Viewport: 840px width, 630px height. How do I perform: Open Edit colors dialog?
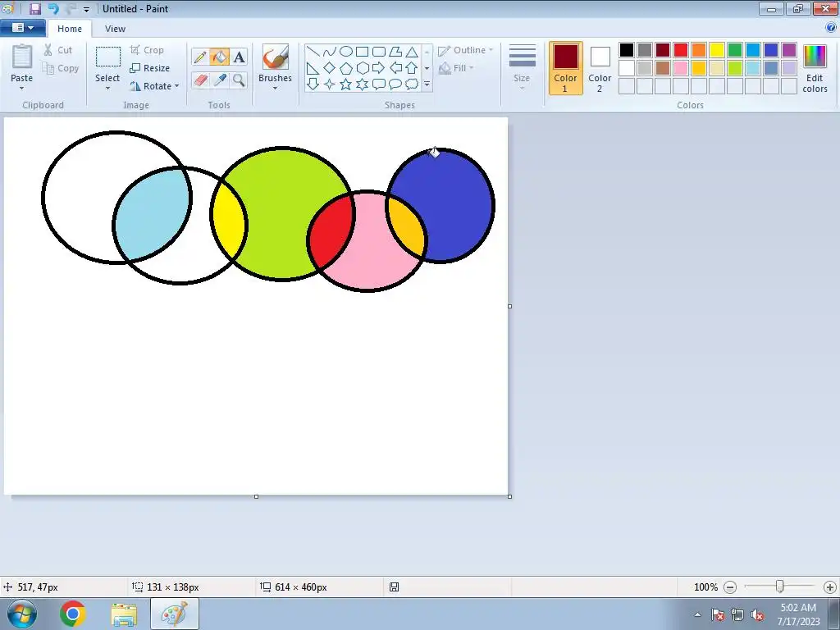pos(815,68)
